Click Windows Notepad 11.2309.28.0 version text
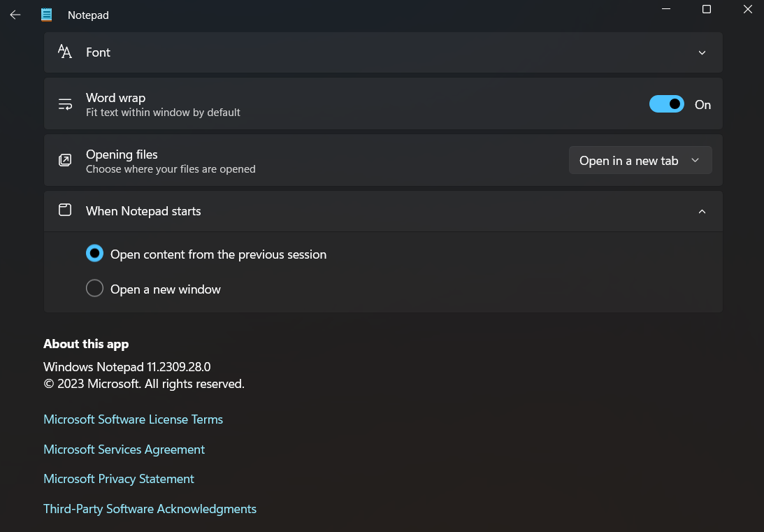 (127, 367)
